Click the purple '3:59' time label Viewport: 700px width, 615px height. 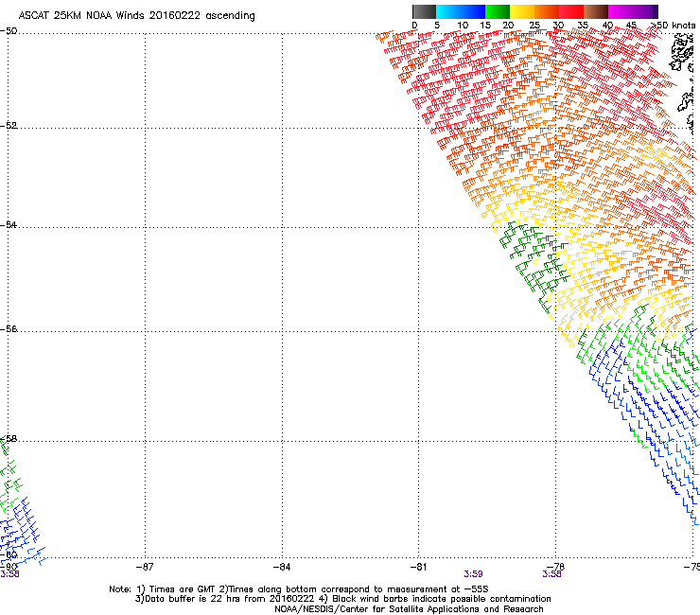click(473, 574)
